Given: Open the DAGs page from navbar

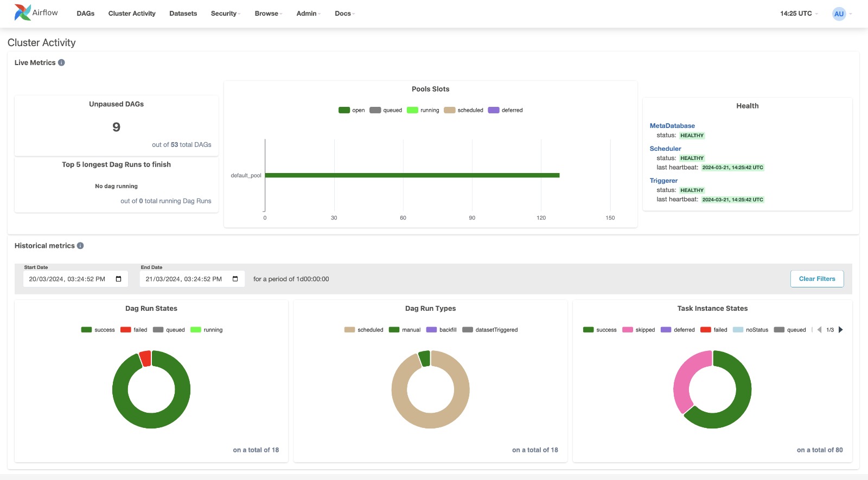Looking at the screenshot, I should tap(86, 14).
